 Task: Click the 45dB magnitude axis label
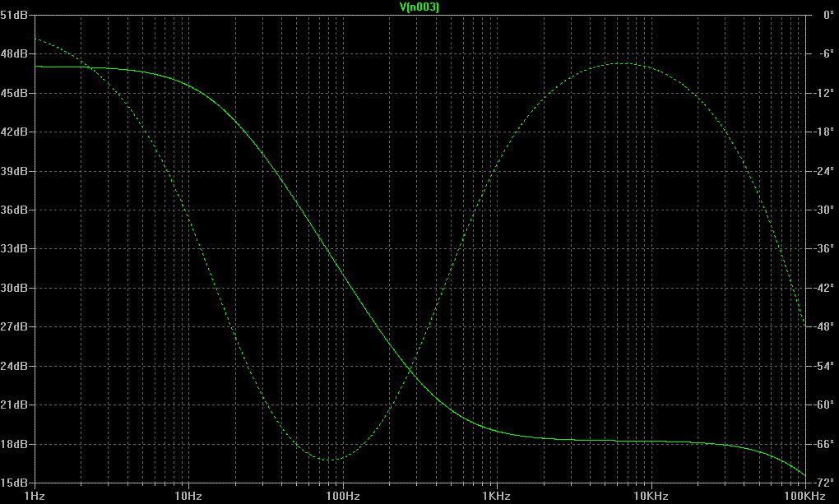coord(14,93)
